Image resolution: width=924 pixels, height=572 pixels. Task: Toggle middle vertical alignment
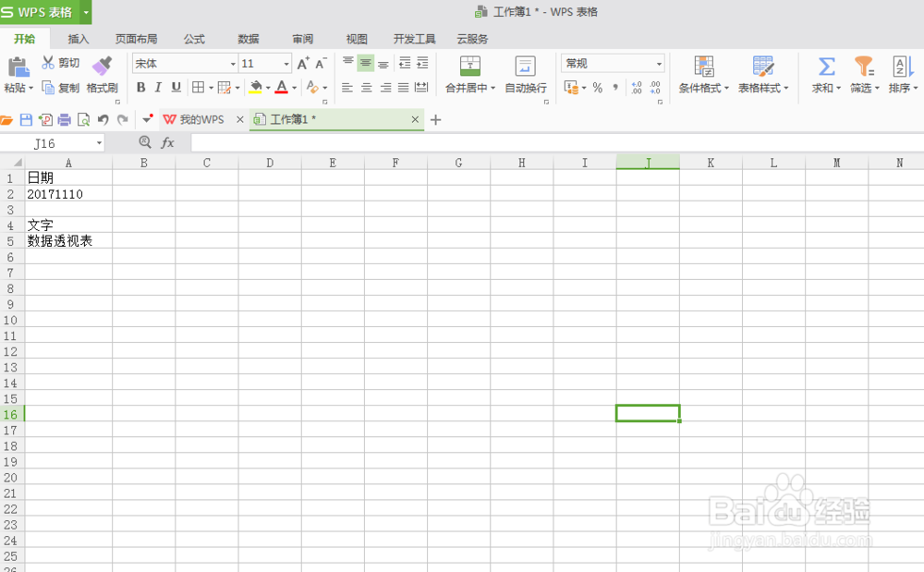366,63
